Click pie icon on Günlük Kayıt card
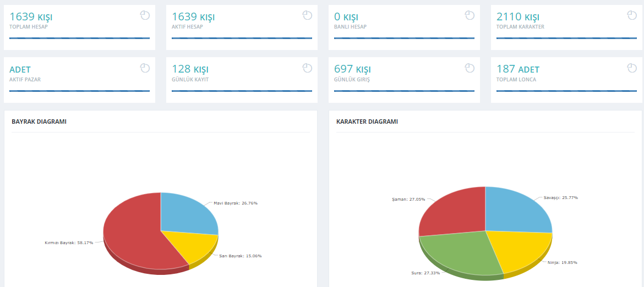Screen dimensions: 644x287 point(308,68)
